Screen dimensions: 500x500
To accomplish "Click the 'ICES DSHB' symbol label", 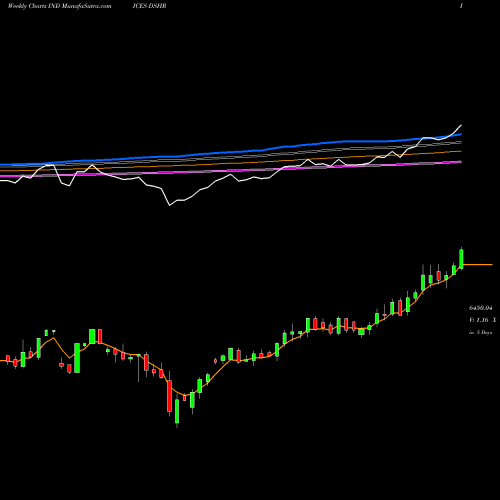I will pos(149,6).
